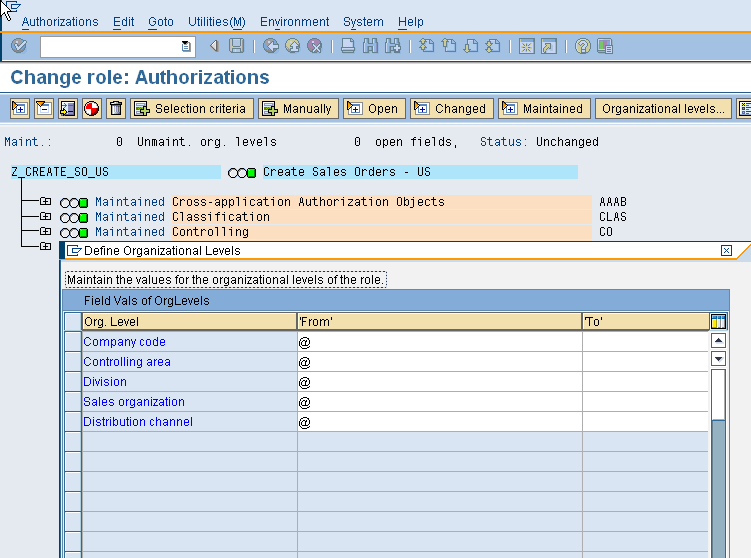The width and height of the screenshot is (751, 558).
Task: Click the table column settings icon
Action: [718, 321]
